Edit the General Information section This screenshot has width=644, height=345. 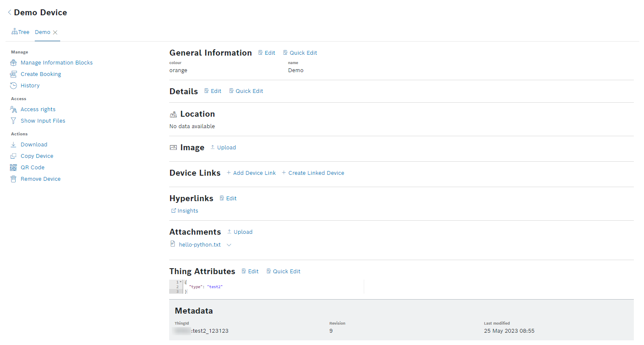pos(267,53)
